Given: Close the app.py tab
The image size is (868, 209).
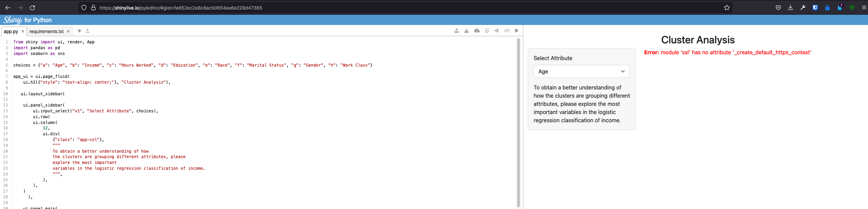Looking at the screenshot, I should [23, 31].
